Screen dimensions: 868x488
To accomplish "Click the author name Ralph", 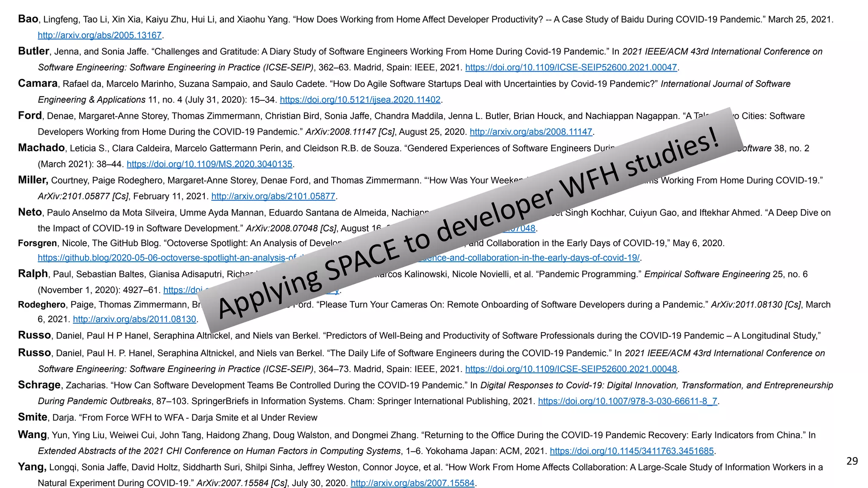I will pos(33,274).
